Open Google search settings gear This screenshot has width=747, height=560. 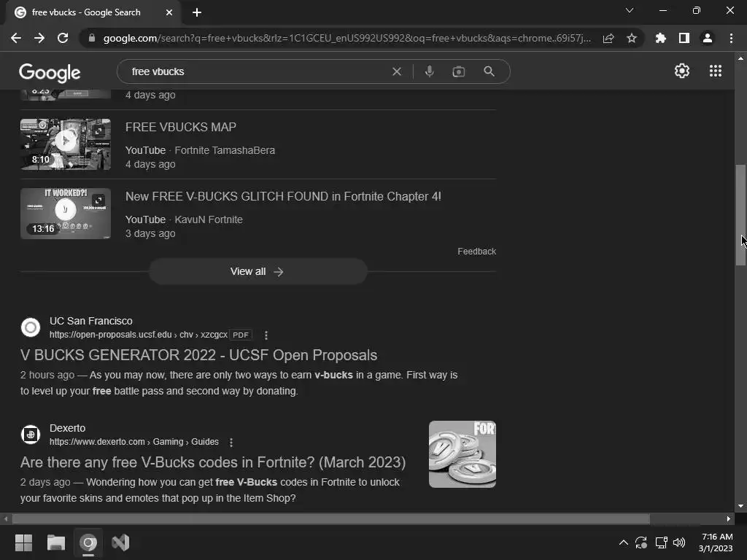click(x=682, y=71)
